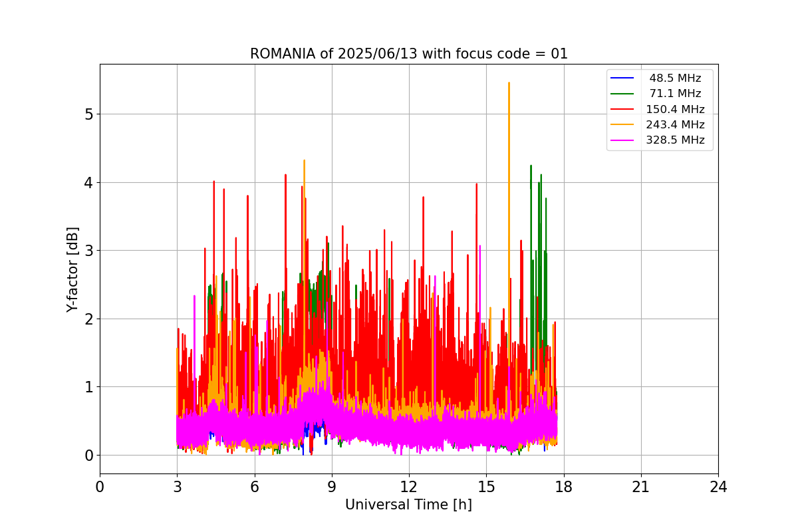
Task: Click x-axis tick label '18'
Action: [x=563, y=487]
